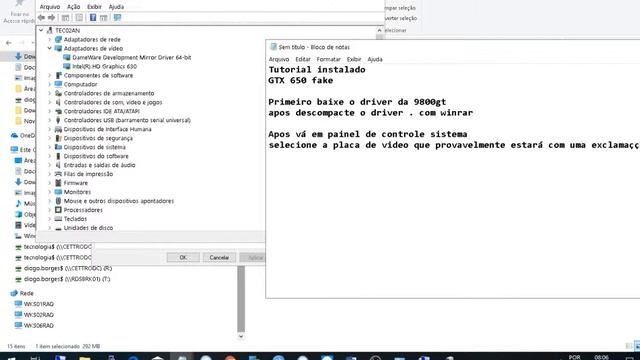Click the Back arrow in Device Manager toolbar

click(x=41, y=18)
